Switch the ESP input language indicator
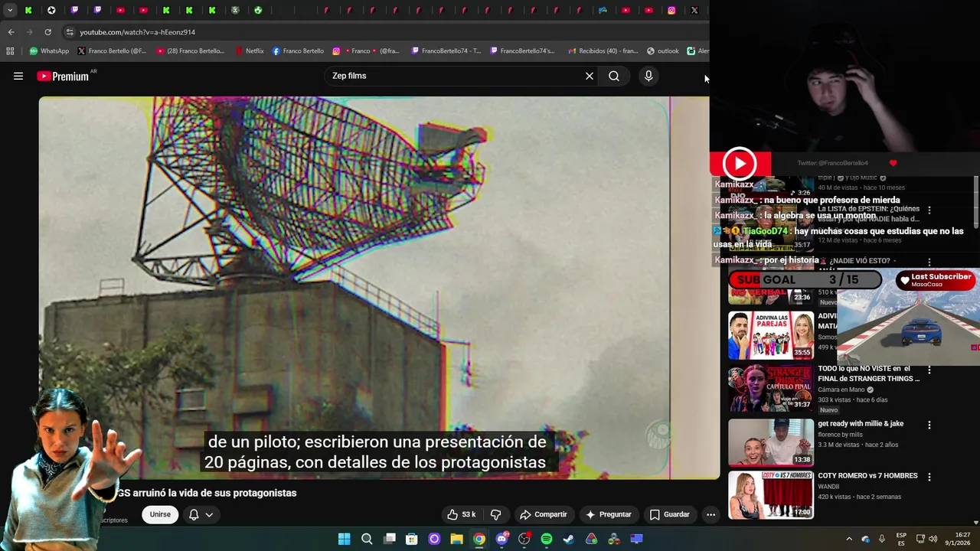 [901, 539]
